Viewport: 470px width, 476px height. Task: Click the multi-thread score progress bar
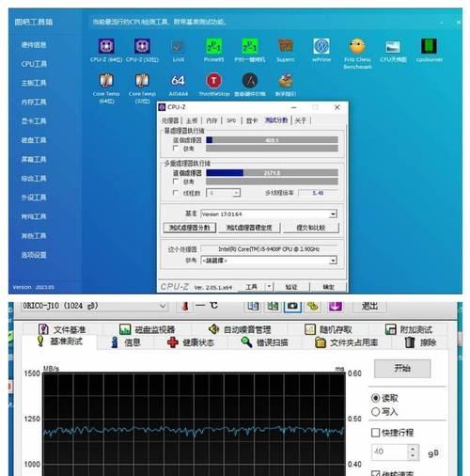272,173
